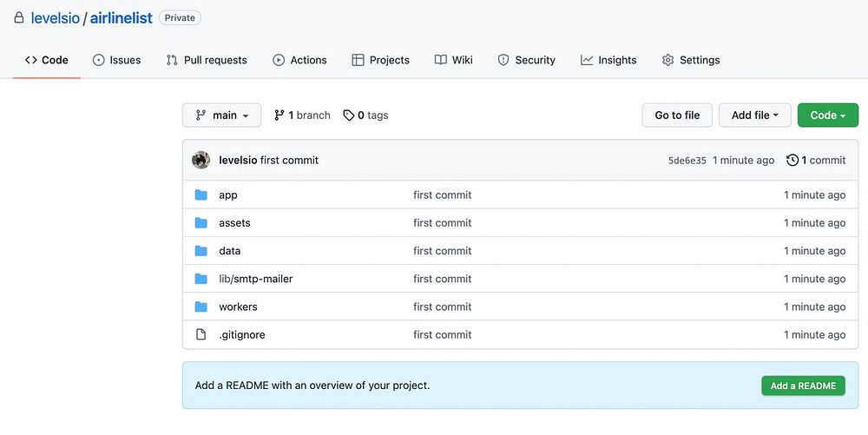Click the Pull requests tab icon

point(172,60)
